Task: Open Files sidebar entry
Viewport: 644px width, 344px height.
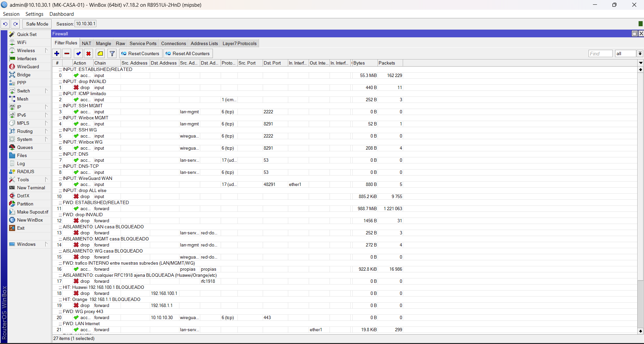Action: (22, 155)
